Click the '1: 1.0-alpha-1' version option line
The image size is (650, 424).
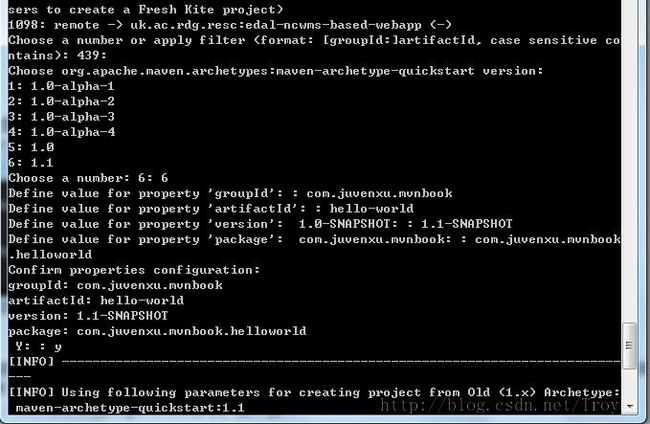click(x=61, y=86)
